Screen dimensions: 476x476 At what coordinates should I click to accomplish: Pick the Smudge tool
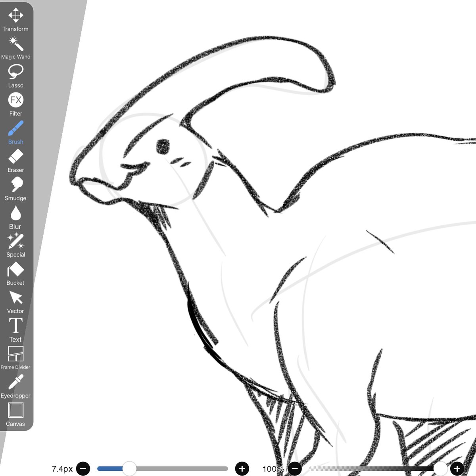click(15, 189)
